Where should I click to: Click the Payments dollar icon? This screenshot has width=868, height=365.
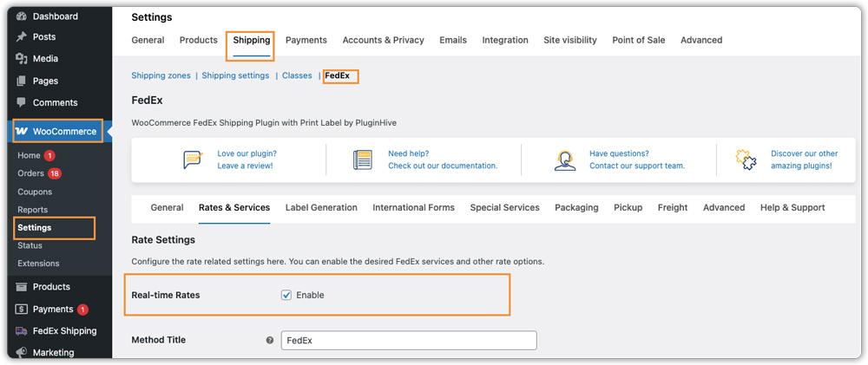[x=21, y=310]
